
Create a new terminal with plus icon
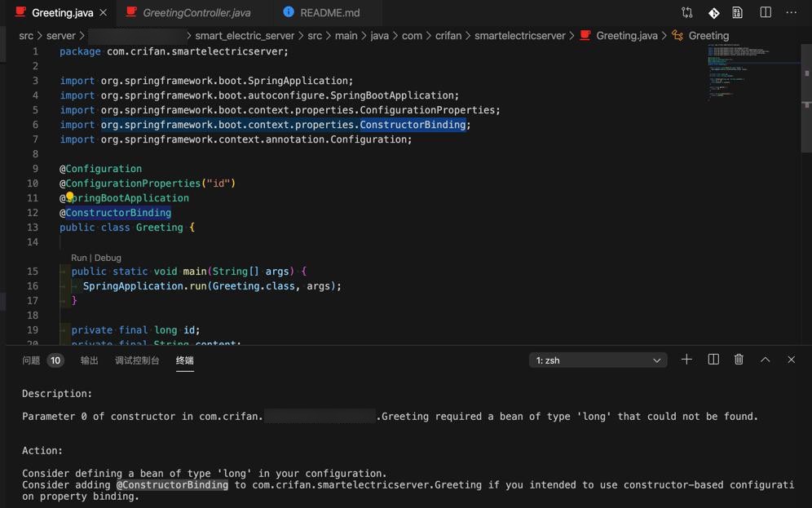tap(686, 360)
